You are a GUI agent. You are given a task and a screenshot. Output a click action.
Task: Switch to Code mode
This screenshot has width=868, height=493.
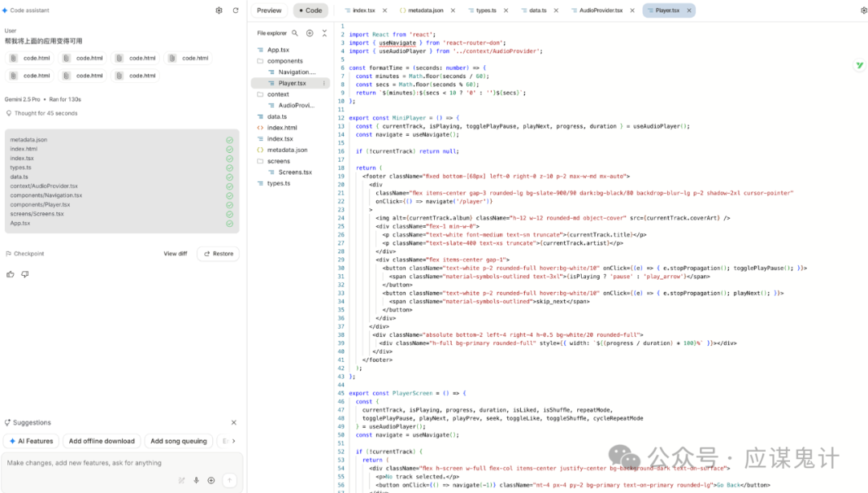[x=310, y=10]
